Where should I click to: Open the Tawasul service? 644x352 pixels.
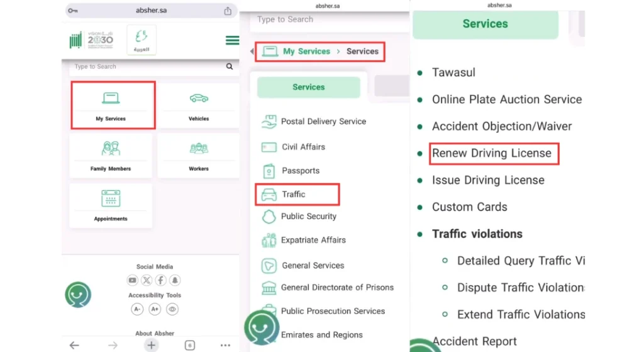(x=453, y=73)
